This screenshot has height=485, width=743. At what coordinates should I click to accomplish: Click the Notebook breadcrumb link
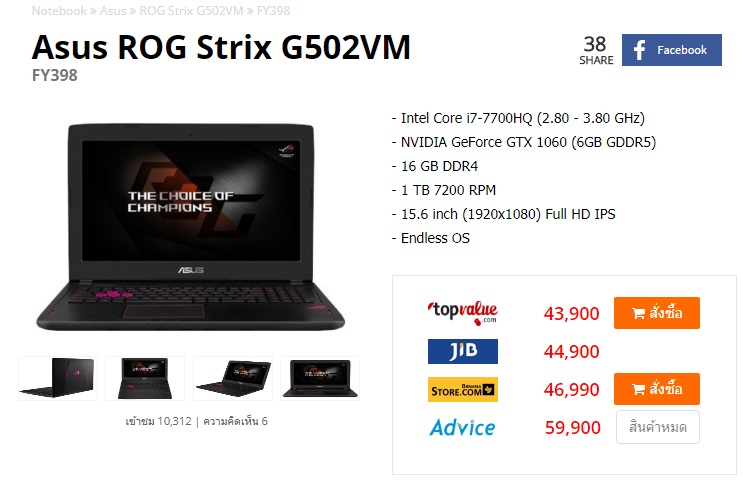[x=59, y=10]
